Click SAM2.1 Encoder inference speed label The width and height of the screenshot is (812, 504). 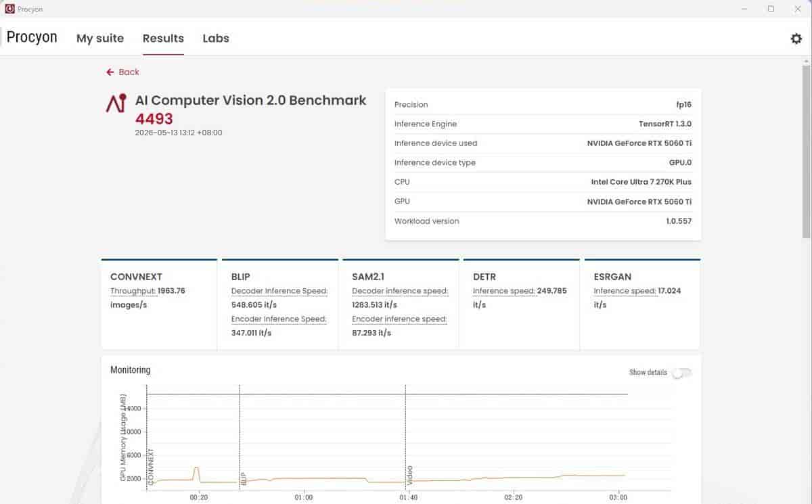[x=399, y=319]
